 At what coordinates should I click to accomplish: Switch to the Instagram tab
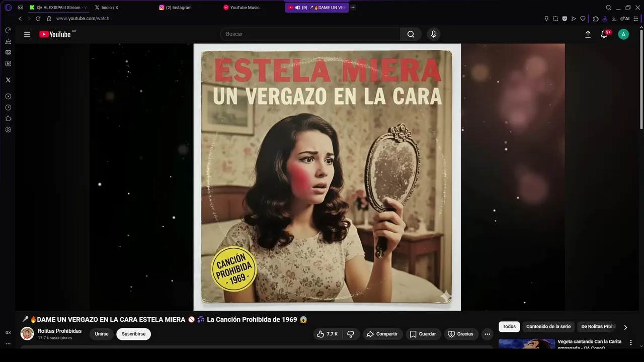176,8
